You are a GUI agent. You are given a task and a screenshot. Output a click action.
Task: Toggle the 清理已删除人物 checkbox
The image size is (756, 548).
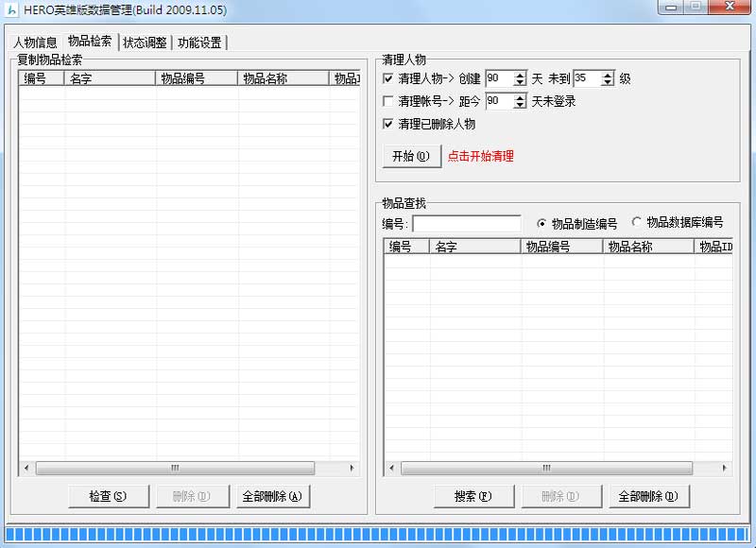388,124
